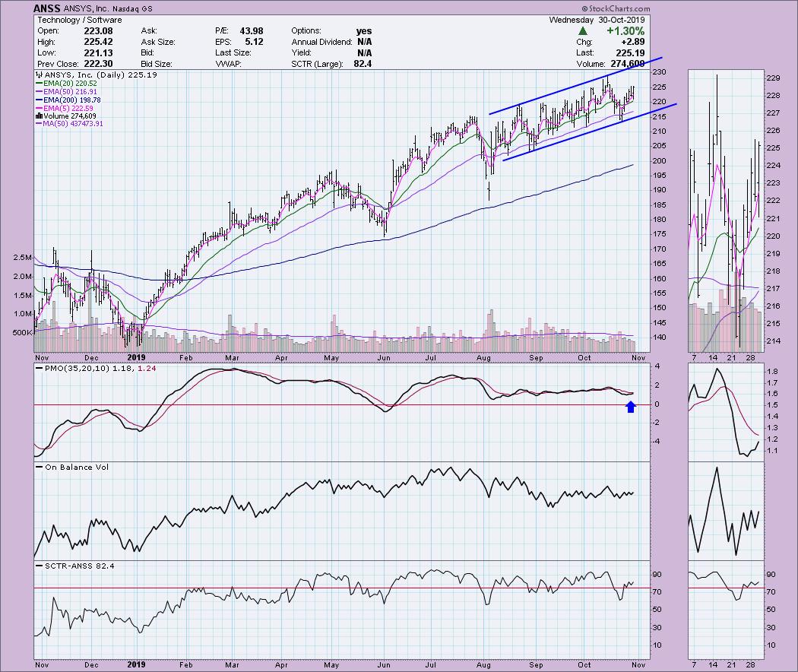798x672 pixels.
Task: Click the 230 price axis label on main chart
Action: tap(659, 71)
